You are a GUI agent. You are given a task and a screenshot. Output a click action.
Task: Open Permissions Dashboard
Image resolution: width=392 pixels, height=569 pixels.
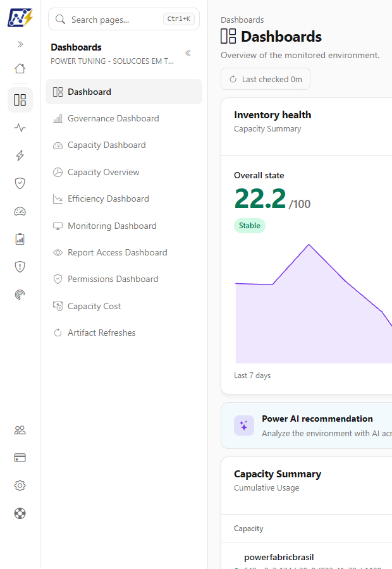[124, 279]
